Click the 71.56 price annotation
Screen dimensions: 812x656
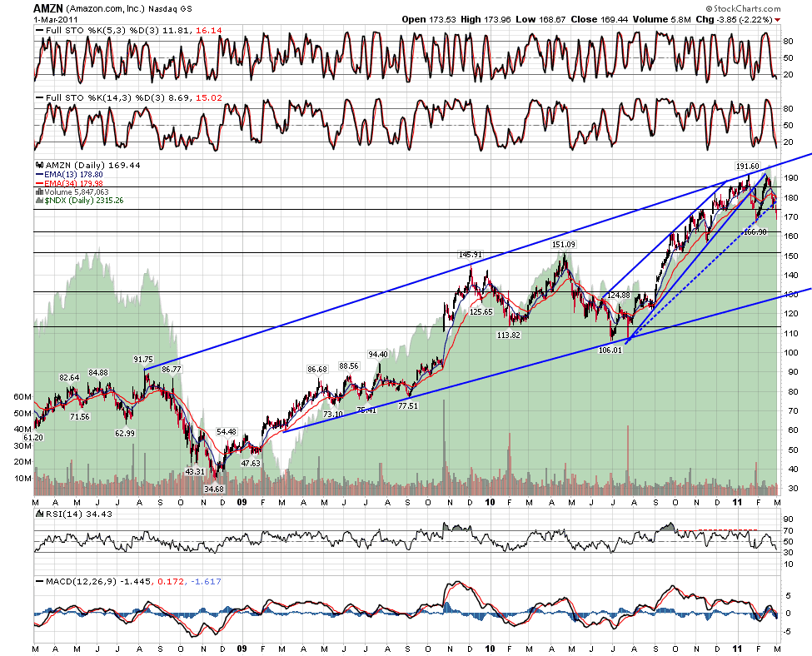[80, 417]
